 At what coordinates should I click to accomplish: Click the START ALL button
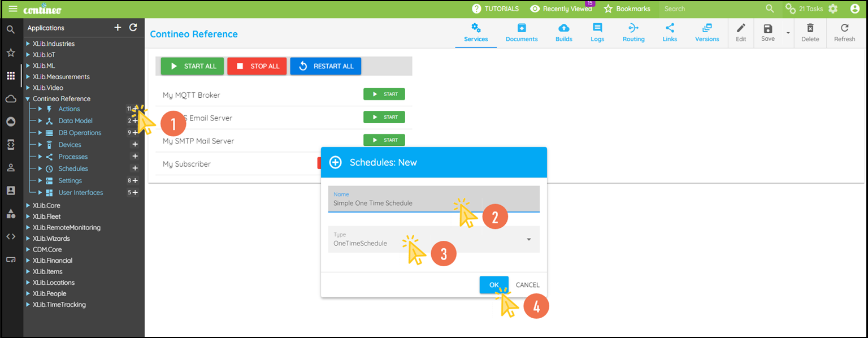click(x=192, y=66)
